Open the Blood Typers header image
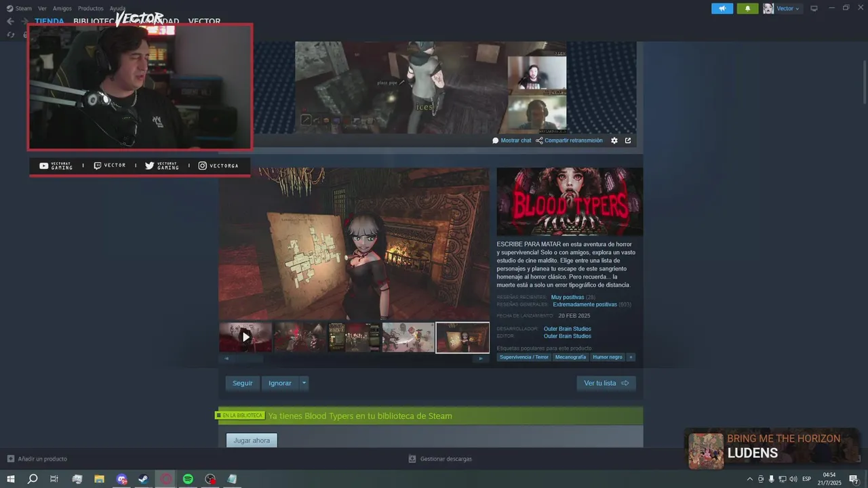 pos(570,201)
